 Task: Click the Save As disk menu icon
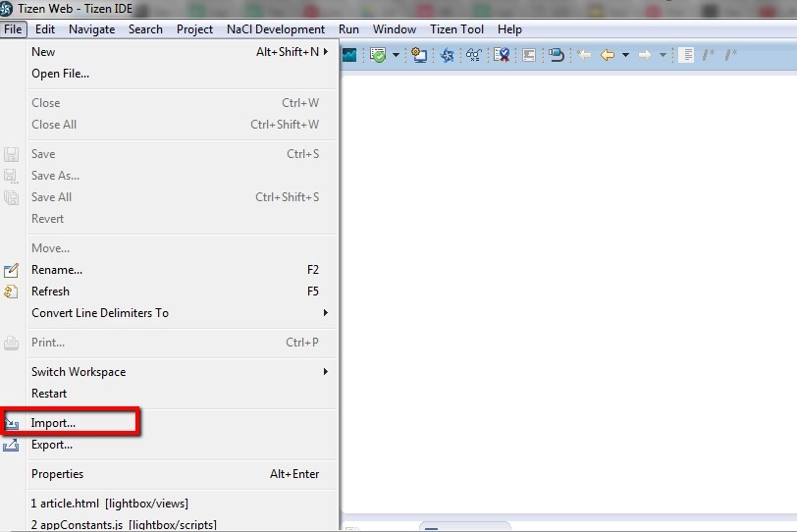pyautogui.click(x=11, y=177)
